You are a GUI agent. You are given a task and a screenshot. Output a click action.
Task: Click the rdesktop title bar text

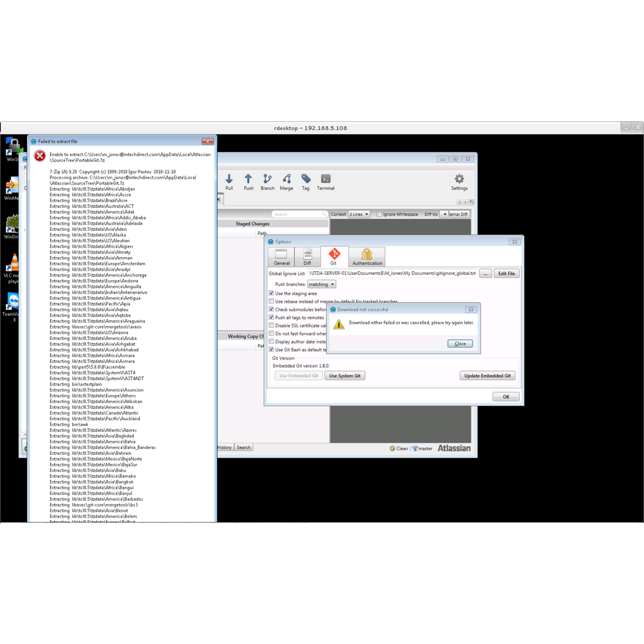[x=310, y=128]
